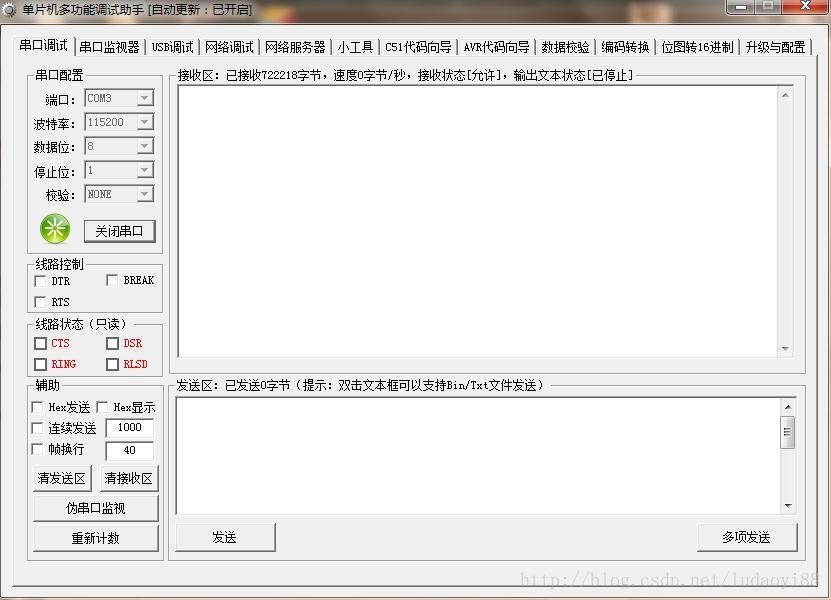This screenshot has width=831, height=600.
Task: Click the 发送 send button
Action: click(225, 537)
